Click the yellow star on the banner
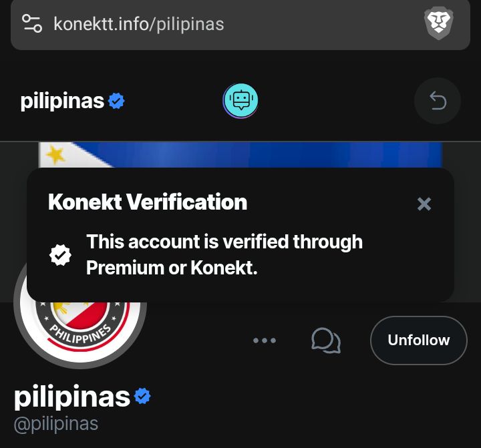 55,154
